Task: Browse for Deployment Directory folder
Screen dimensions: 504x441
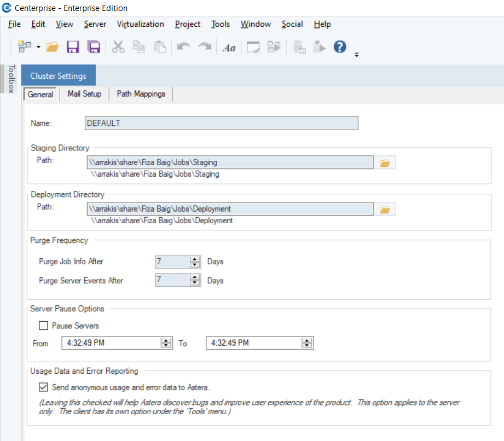Action: [x=385, y=209]
